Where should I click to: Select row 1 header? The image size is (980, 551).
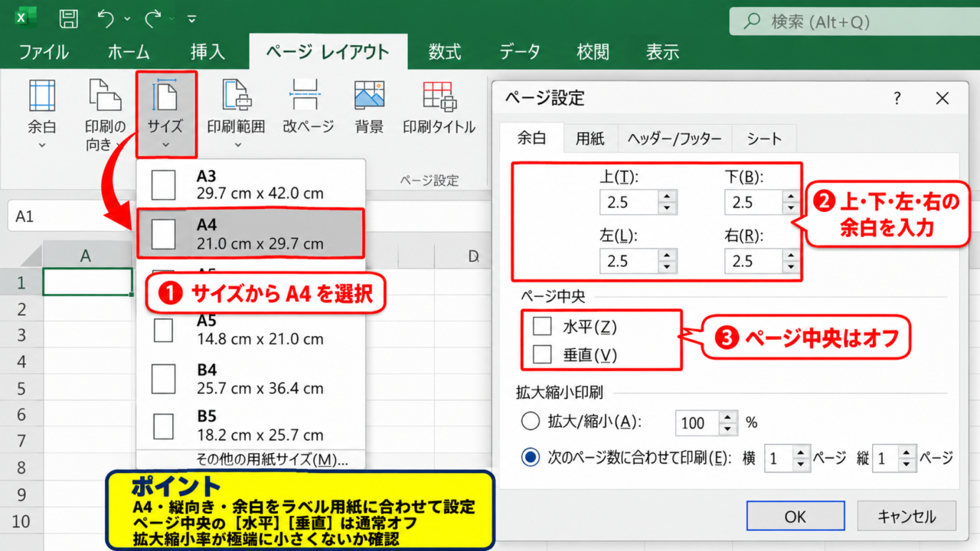21,282
